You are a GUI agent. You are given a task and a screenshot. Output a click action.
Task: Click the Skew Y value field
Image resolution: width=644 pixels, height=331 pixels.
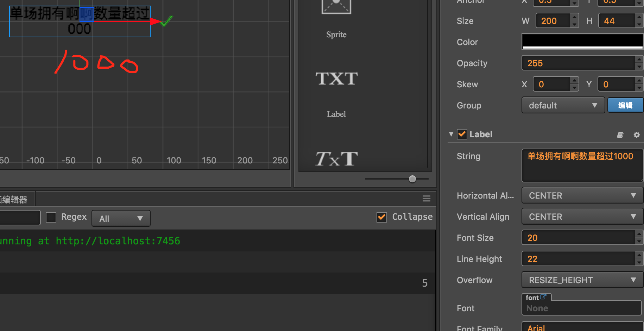tap(617, 84)
